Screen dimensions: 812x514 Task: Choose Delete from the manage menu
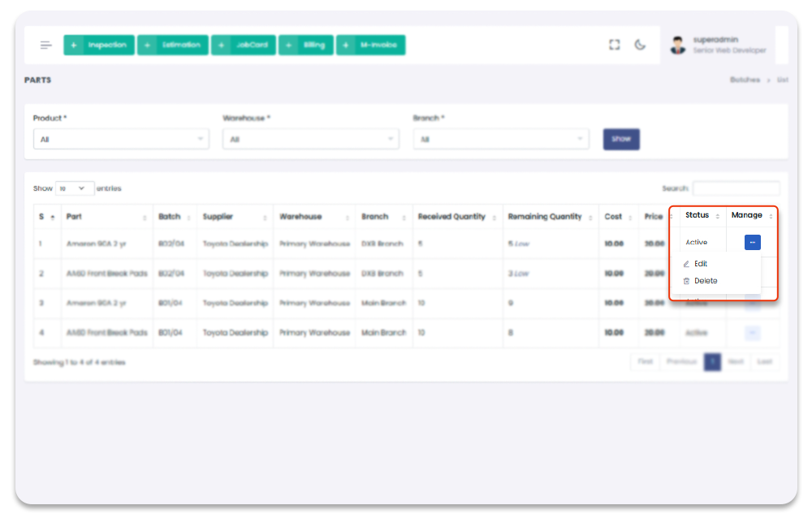point(705,281)
